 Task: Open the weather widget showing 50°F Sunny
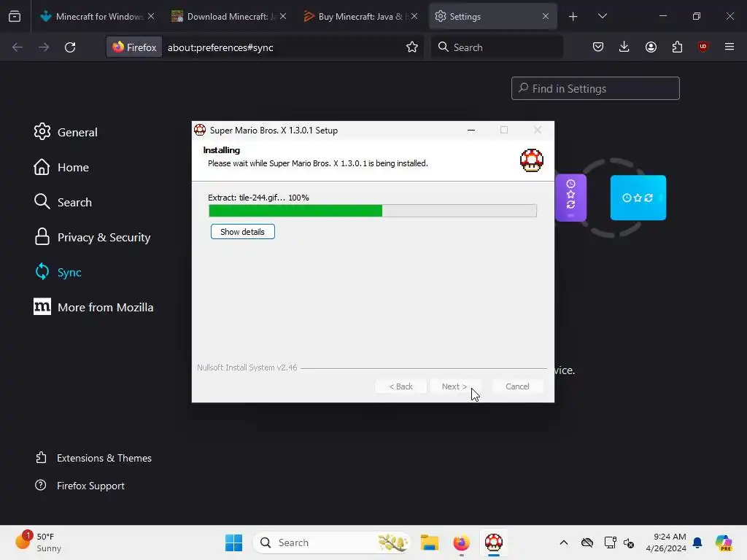38,542
